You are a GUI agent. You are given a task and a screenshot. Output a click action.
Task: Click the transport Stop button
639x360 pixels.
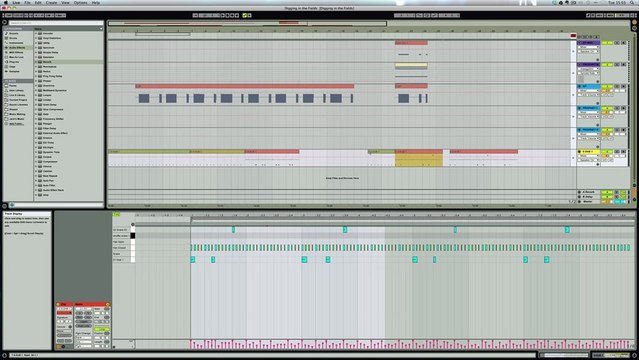228,15
